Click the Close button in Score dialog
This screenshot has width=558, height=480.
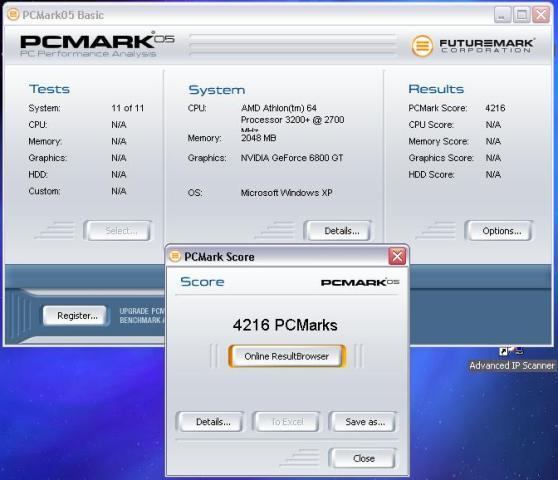tap(363, 458)
